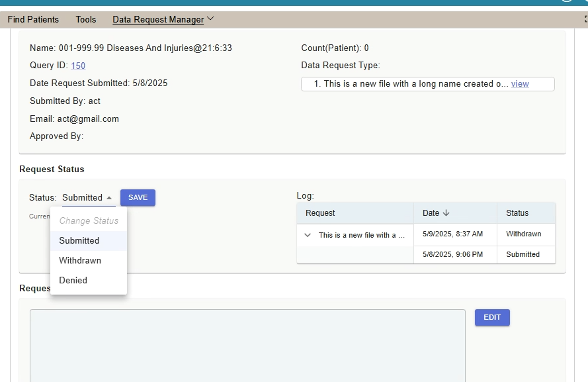Screen dimensions: 588x382
Task: Select the log entry dated 5/8/2025, 9:06 PM
Action: pyautogui.click(x=452, y=255)
